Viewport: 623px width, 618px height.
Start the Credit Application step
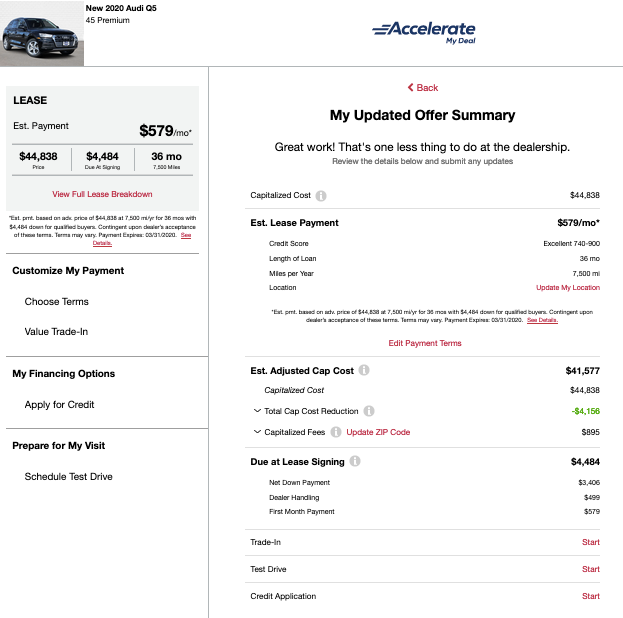pos(590,596)
